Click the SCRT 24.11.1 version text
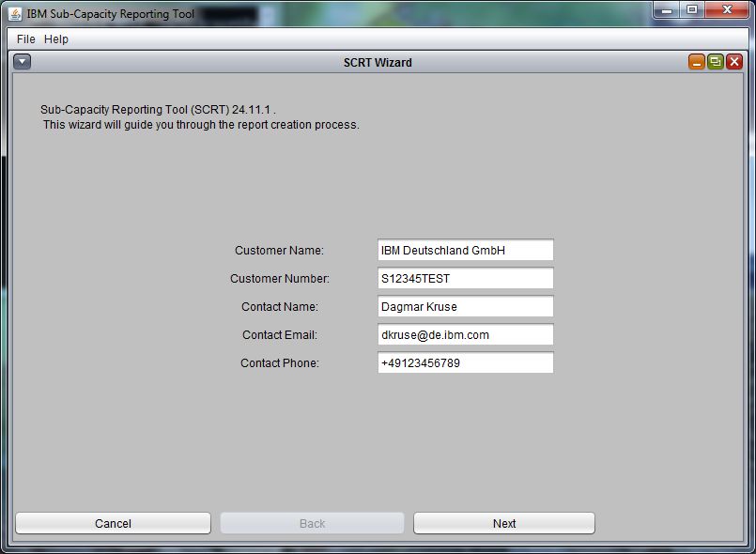The width and height of the screenshot is (756, 554). pos(158,110)
